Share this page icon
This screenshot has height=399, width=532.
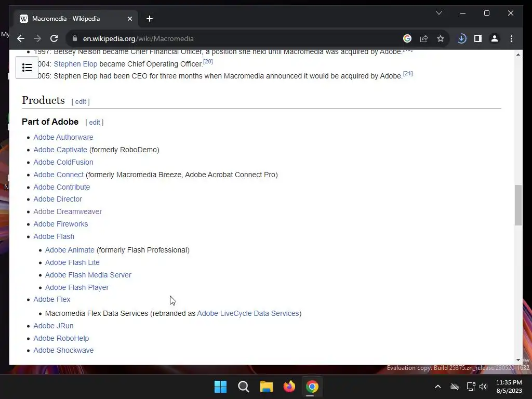tap(424, 38)
